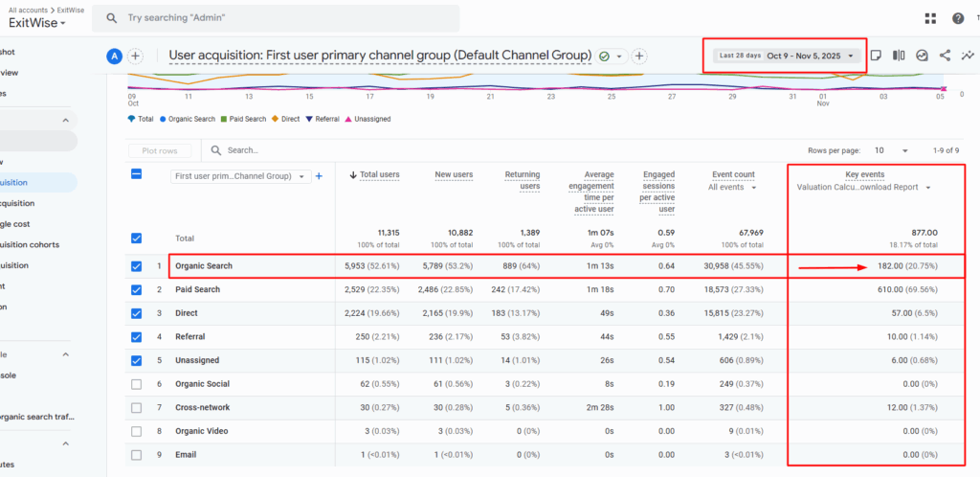Collapse the bottom sidebar section chevron
980x477 pixels.
click(x=66, y=443)
